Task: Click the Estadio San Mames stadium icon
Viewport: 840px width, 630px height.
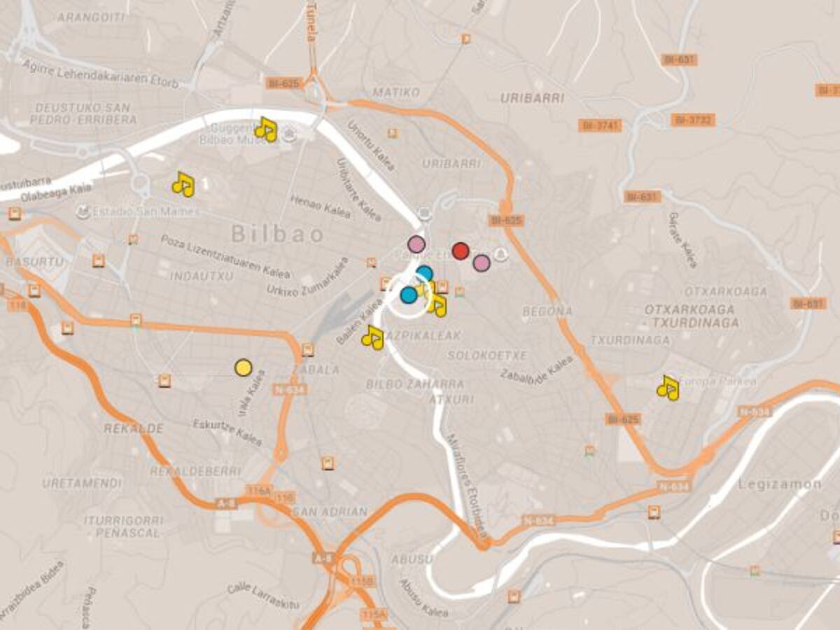Action: tap(84, 211)
